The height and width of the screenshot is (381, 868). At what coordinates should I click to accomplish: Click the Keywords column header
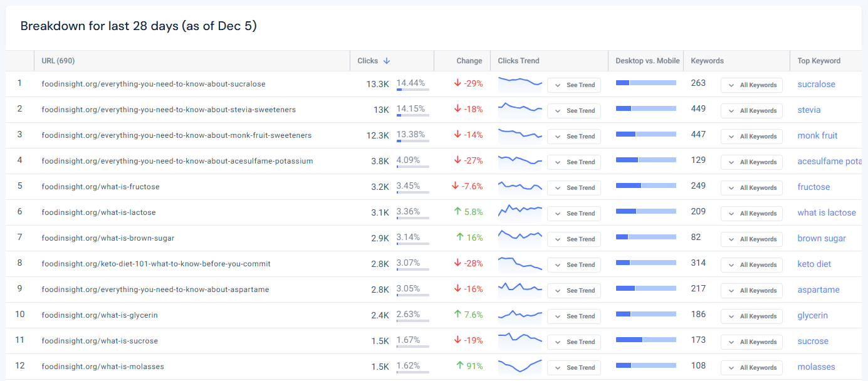click(707, 61)
